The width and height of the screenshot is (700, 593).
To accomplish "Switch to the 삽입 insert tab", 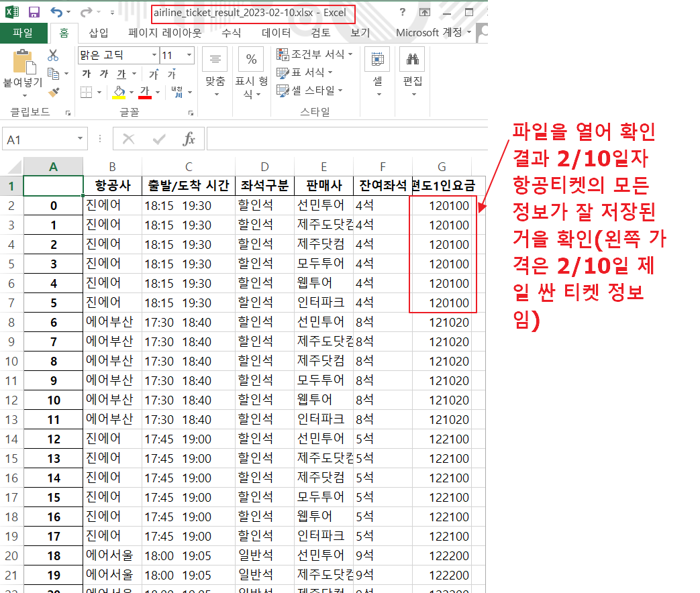I will click(x=98, y=33).
